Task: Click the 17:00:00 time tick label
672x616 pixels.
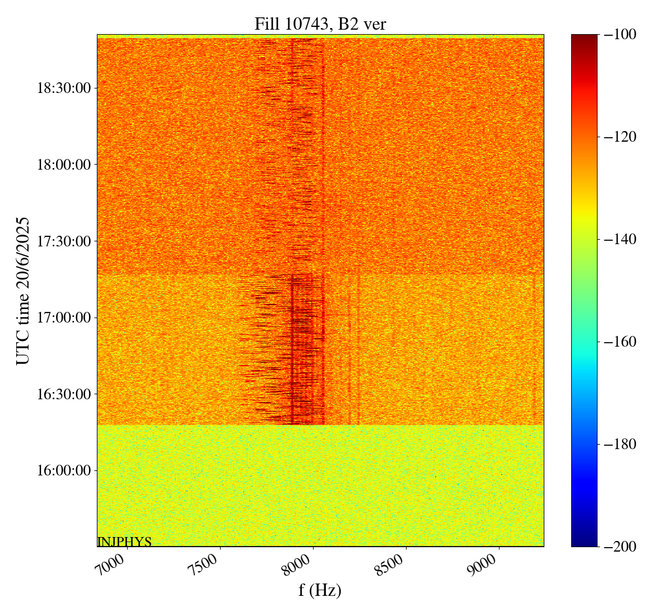Action: pos(63,318)
